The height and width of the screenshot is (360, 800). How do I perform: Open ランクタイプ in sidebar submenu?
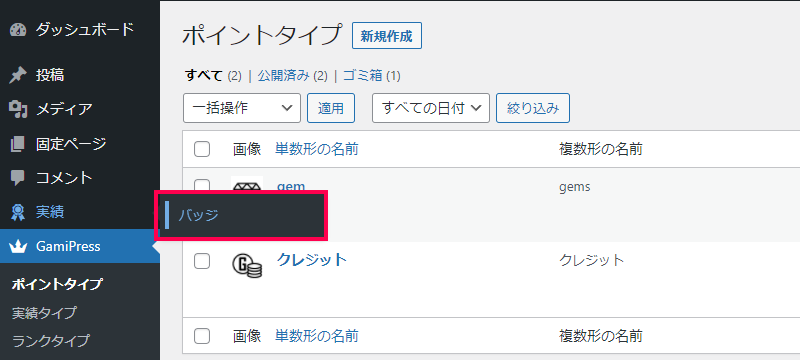point(51,340)
